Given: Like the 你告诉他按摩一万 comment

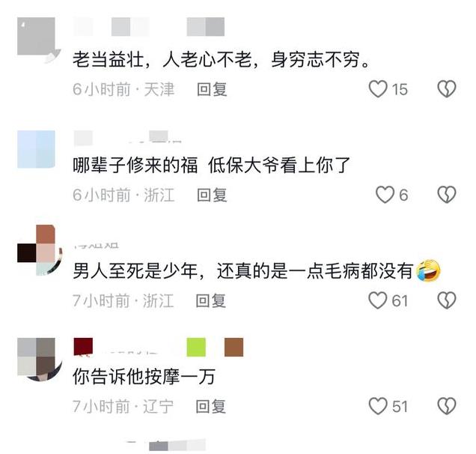Looking at the screenshot, I should 378,406.
